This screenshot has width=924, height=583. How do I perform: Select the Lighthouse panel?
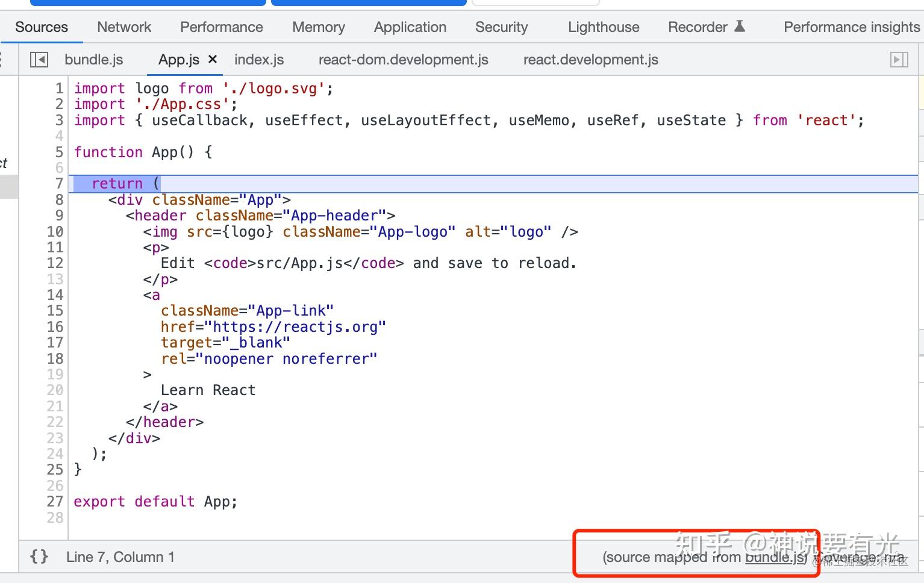pyautogui.click(x=603, y=26)
